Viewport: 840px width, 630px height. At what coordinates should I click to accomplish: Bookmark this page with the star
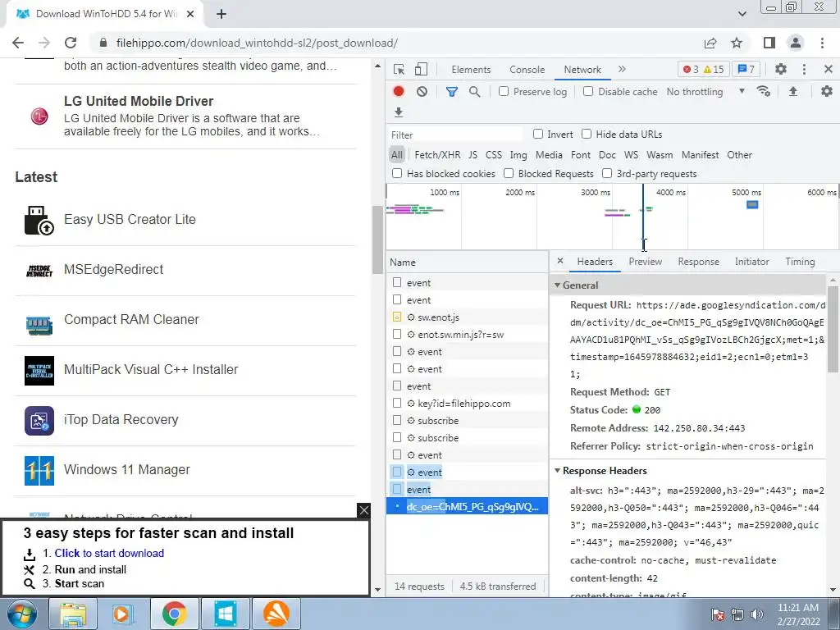737,43
